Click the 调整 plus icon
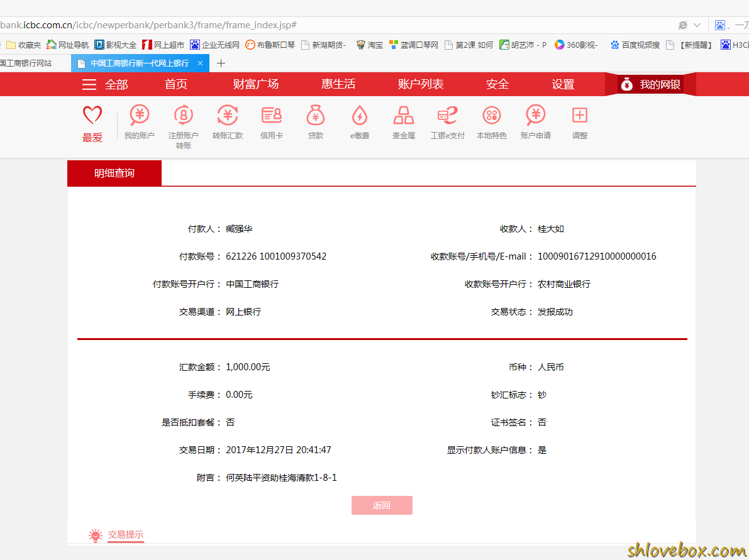This screenshot has height=560, width=749. pyautogui.click(x=579, y=115)
